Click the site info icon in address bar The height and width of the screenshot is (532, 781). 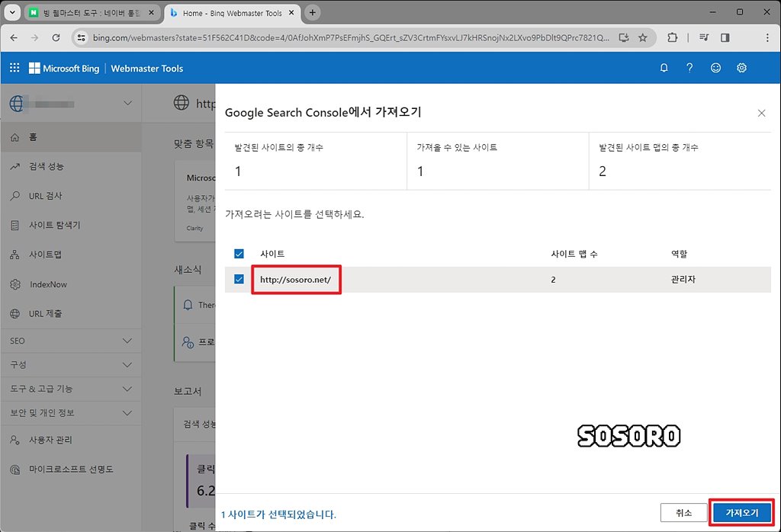click(x=81, y=38)
